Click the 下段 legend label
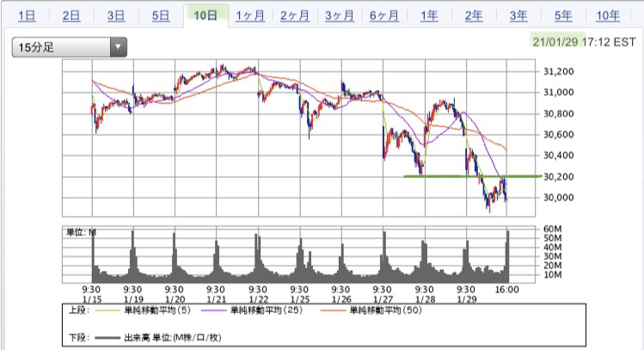 [78, 338]
